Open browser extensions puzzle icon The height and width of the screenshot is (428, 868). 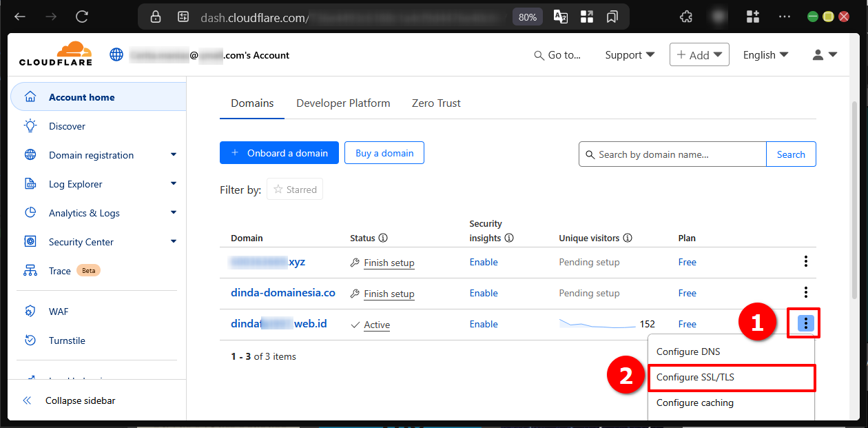[x=686, y=17]
